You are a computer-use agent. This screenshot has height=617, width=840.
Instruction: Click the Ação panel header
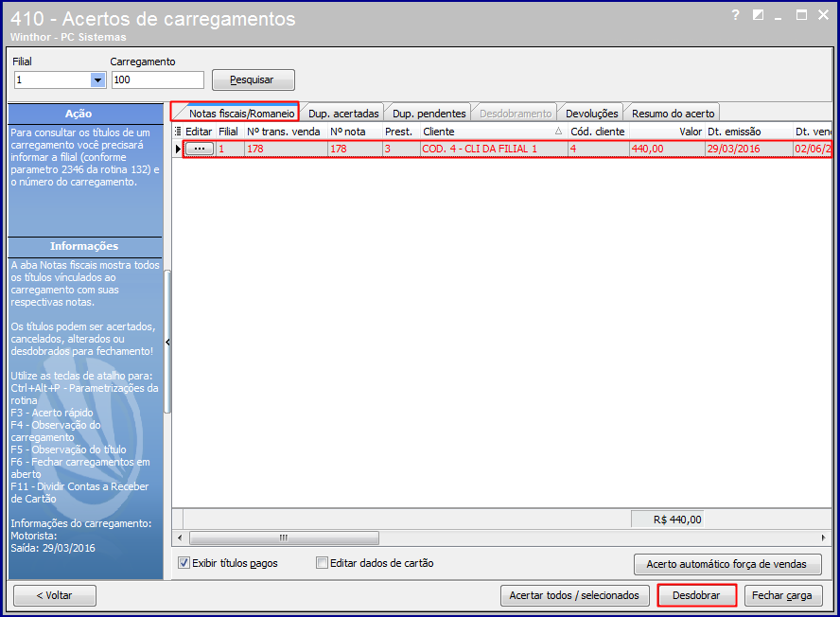pos(84,114)
